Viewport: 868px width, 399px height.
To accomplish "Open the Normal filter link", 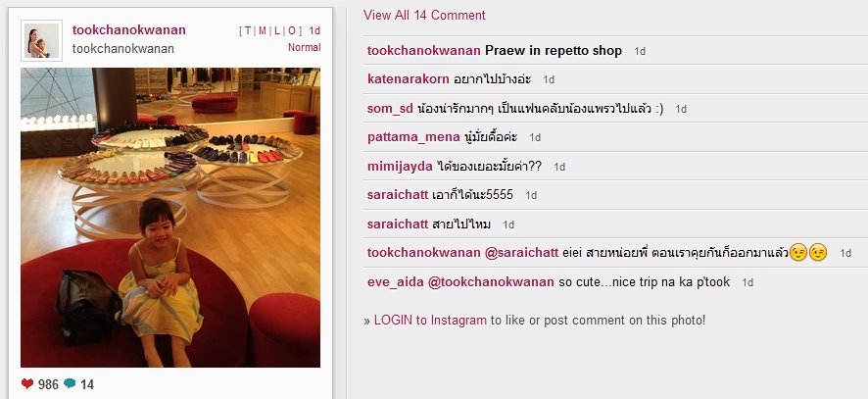I will pos(304,48).
